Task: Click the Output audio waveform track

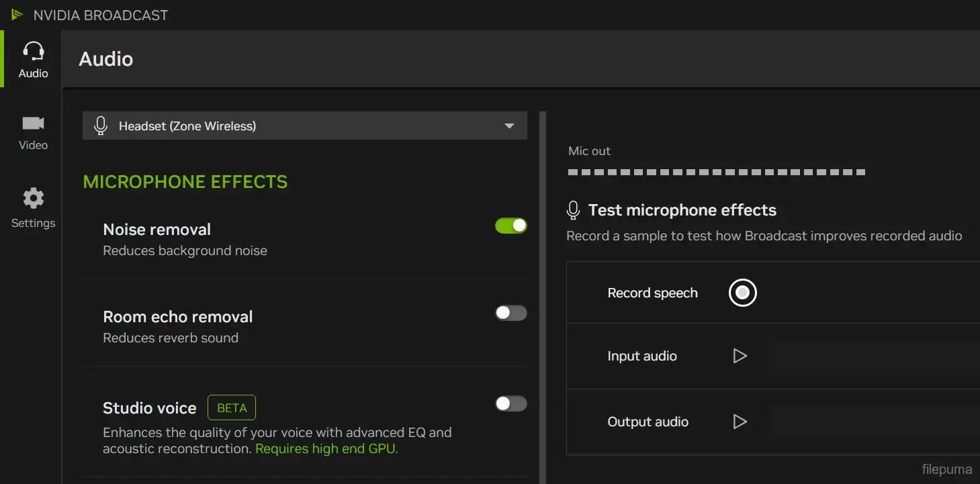Action: point(874,422)
